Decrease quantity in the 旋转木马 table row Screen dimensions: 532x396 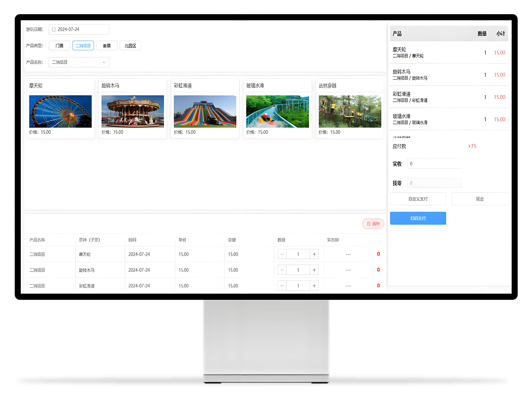click(282, 270)
